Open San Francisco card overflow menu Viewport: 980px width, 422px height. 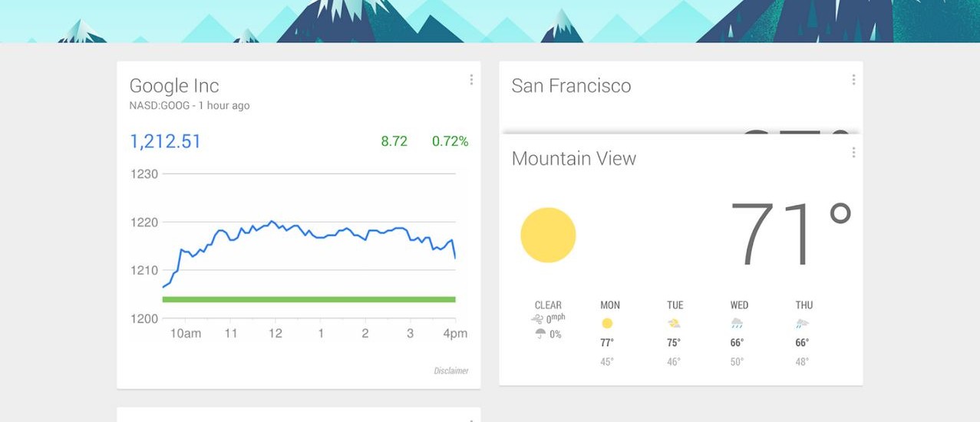point(853,80)
